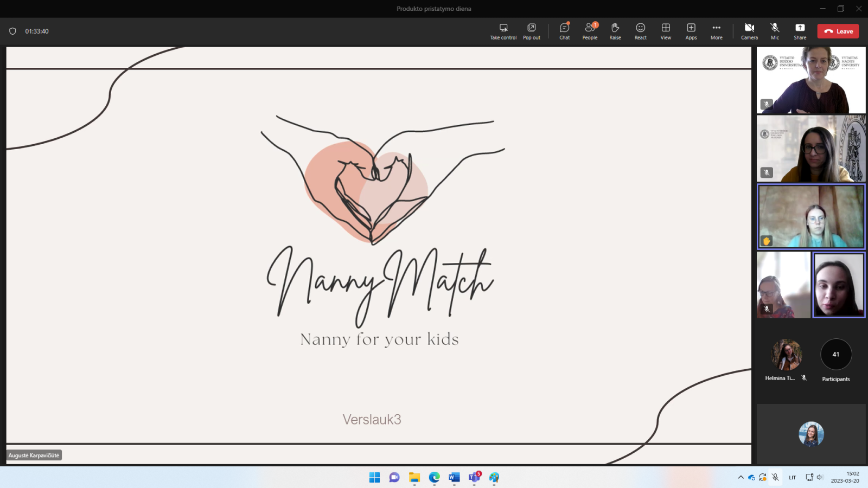Click Take control of shared screen
The width and height of the screenshot is (868, 488).
tap(503, 31)
